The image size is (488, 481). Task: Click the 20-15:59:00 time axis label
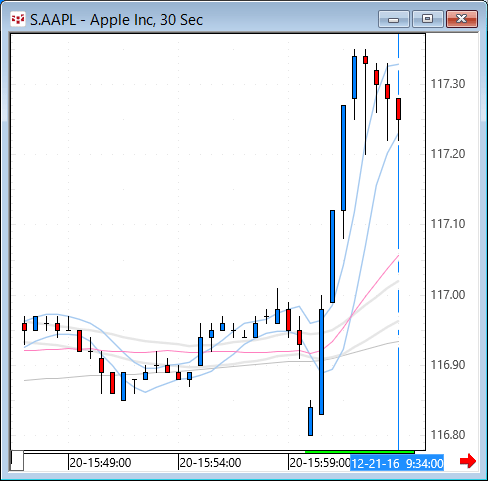pos(320,463)
